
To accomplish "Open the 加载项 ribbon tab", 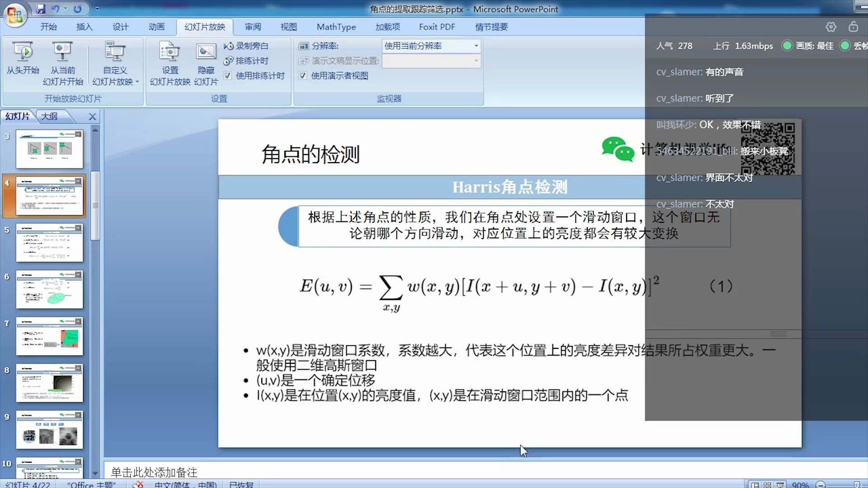I will (387, 27).
